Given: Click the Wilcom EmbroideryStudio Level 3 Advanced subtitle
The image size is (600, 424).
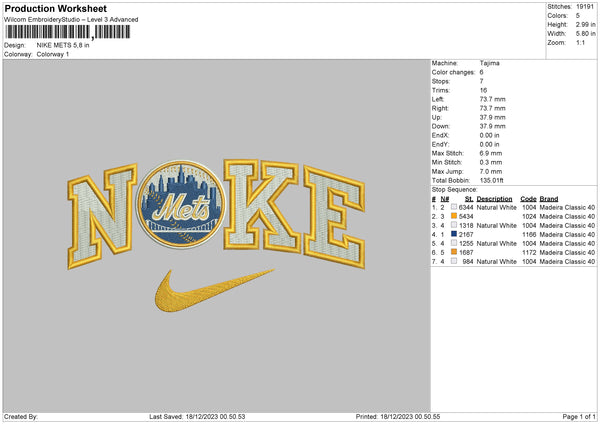Looking at the screenshot, I should (71, 20).
